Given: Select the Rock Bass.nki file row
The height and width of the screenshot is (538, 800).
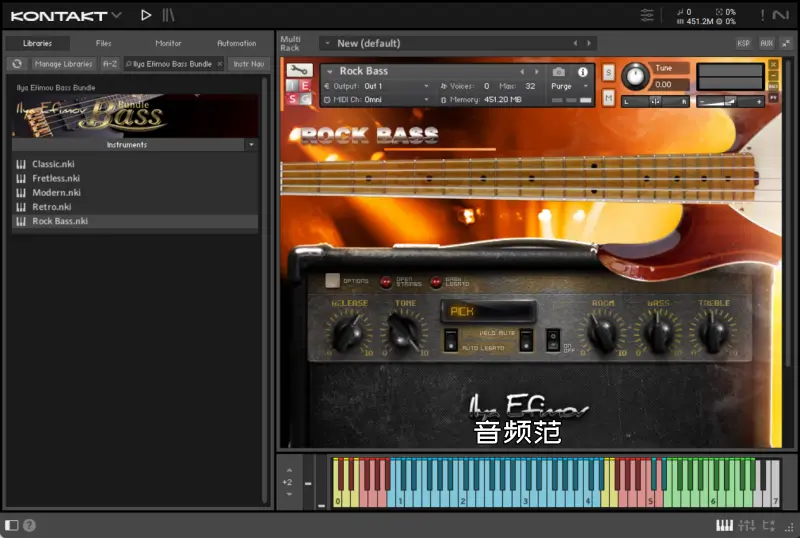Looking at the screenshot, I should pos(135,221).
